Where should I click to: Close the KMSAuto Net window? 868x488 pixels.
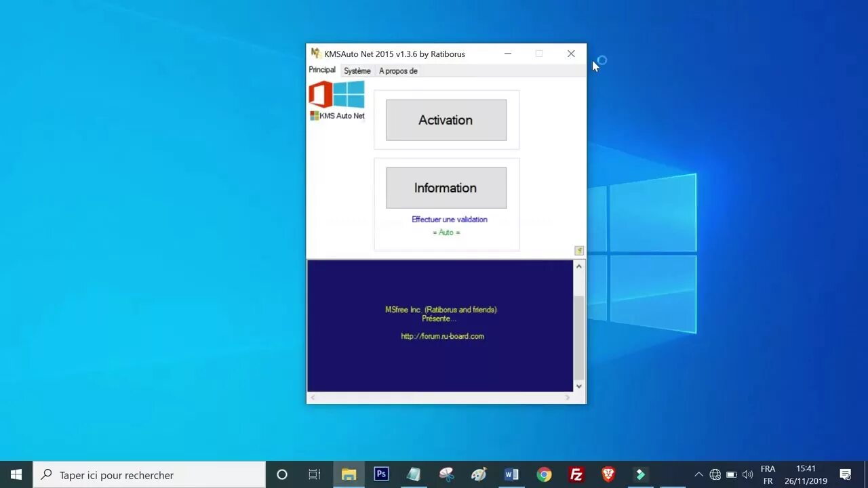click(571, 54)
